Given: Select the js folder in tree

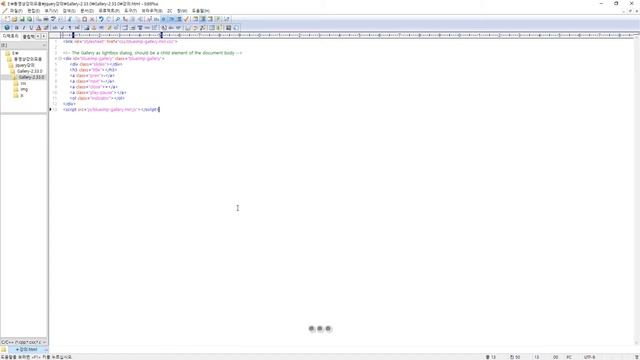Looking at the screenshot, I should coord(19,96).
